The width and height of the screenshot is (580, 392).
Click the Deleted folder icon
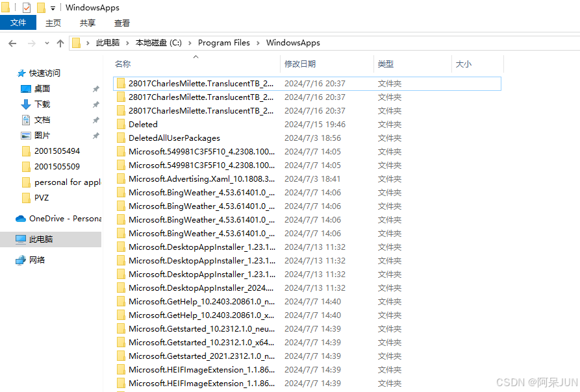click(x=121, y=124)
